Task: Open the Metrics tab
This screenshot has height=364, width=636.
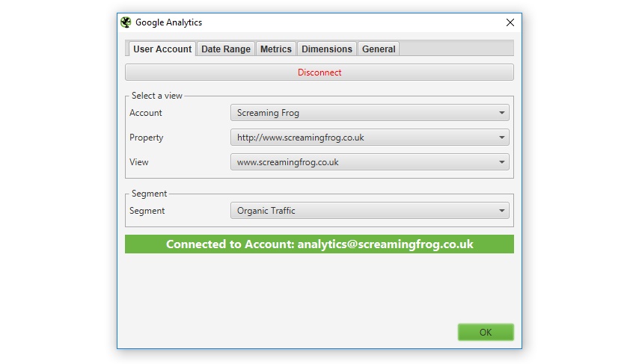Action: [x=276, y=49]
